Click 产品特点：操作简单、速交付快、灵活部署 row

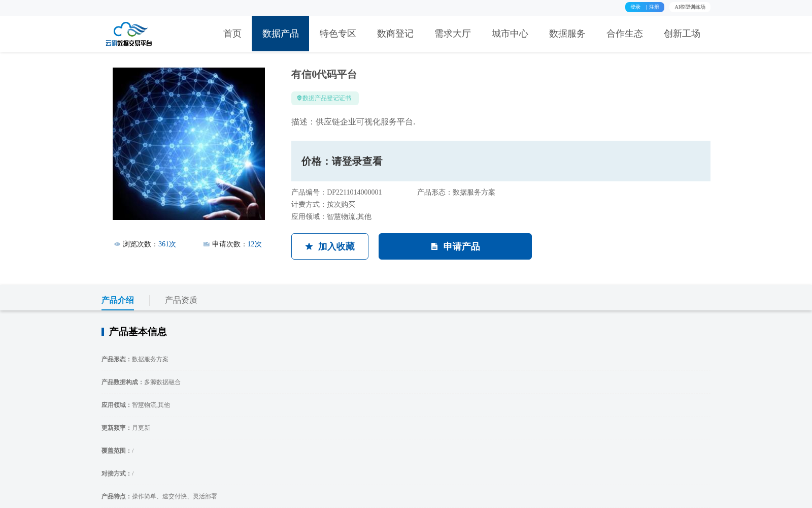tap(159, 496)
